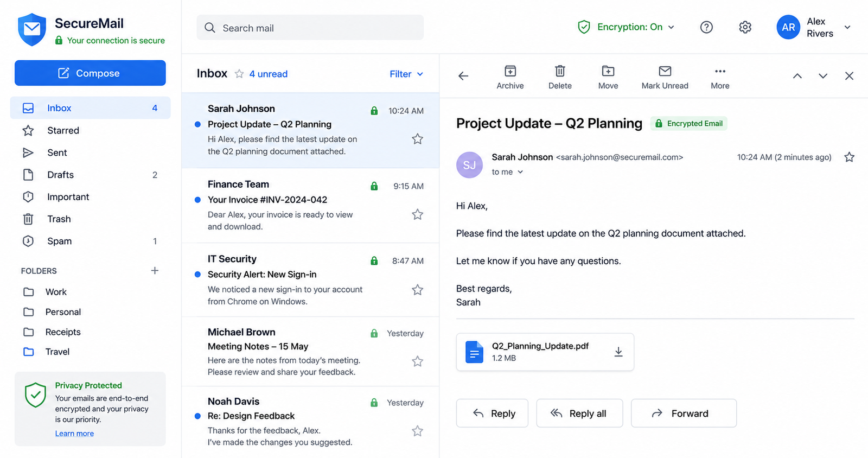This screenshot has width=868, height=458.
Task: Click the magnifier search icon
Action: coord(210,28)
